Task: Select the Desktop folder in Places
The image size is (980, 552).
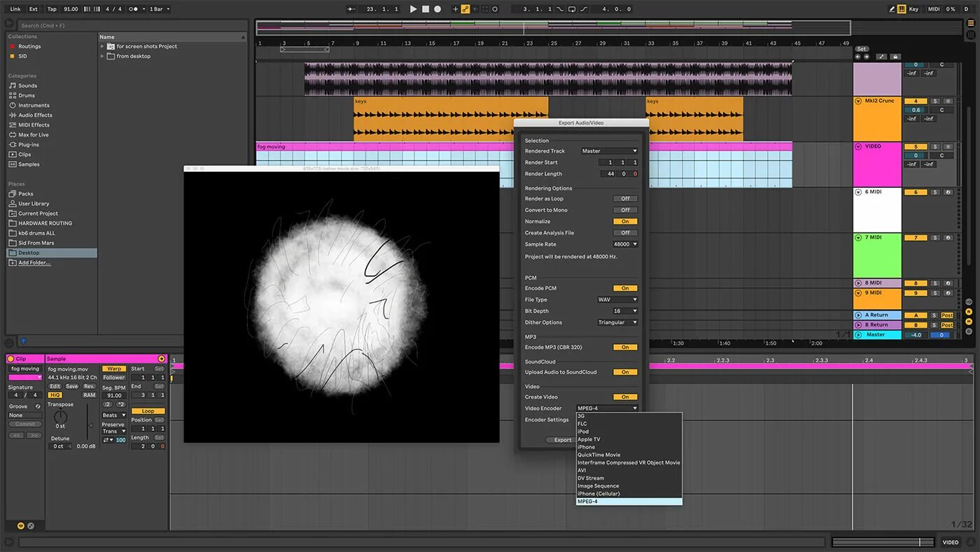Action: coord(51,252)
